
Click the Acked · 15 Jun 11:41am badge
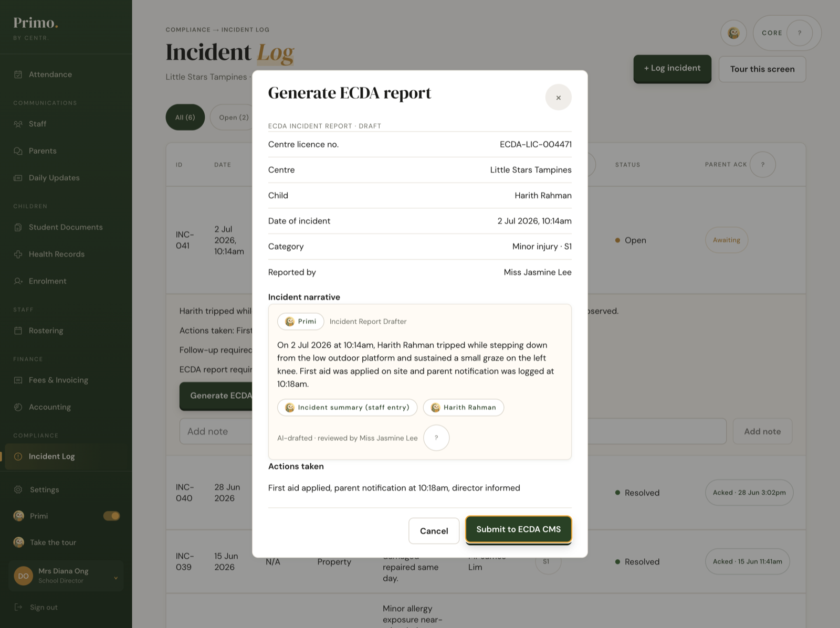[x=748, y=561]
